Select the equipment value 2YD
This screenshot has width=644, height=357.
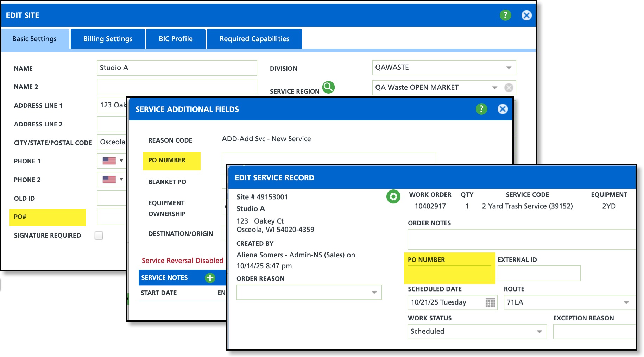coord(609,206)
